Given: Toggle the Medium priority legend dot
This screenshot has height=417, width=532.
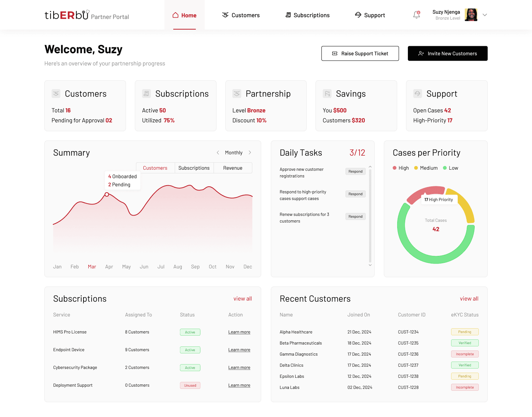Looking at the screenshot, I should click(416, 168).
